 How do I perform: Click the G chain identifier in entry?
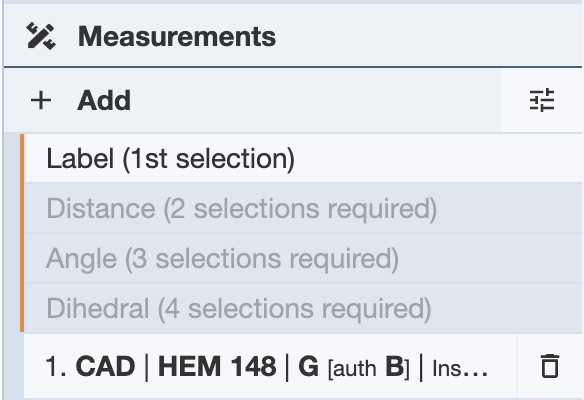pyautogui.click(x=308, y=366)
